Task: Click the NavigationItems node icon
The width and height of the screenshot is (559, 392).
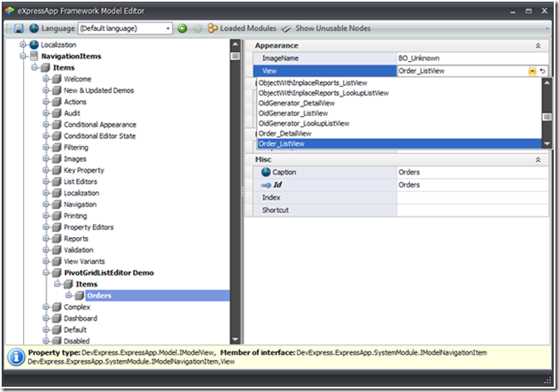Action: coord(34,56)
